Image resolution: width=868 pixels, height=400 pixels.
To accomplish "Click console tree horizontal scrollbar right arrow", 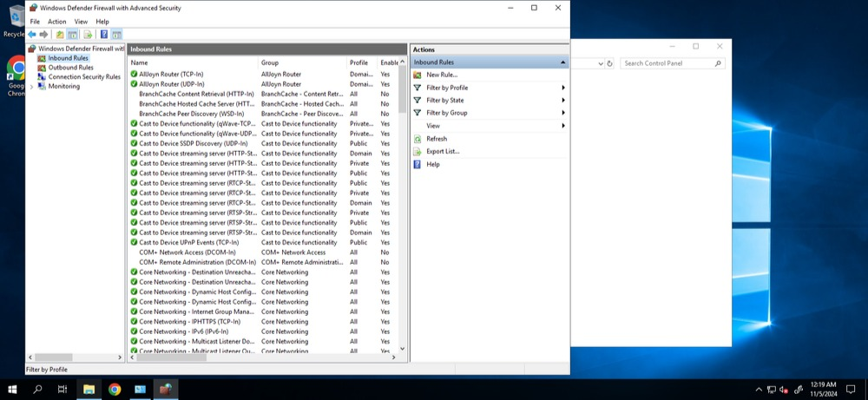I will click(120, 358).
